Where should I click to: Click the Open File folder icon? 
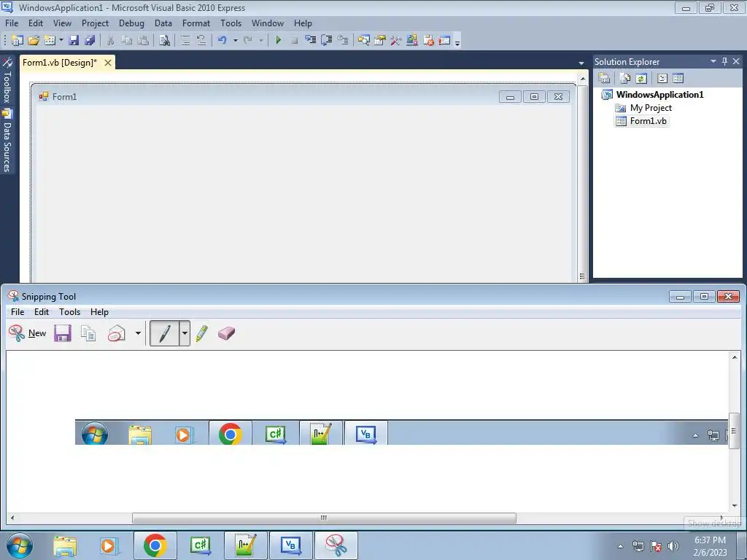coord(34,41)
